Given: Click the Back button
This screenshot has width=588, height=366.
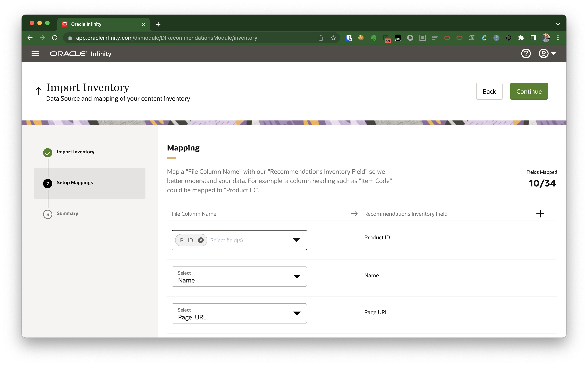Looking at the screenshot, I should [x=489, y=91].
